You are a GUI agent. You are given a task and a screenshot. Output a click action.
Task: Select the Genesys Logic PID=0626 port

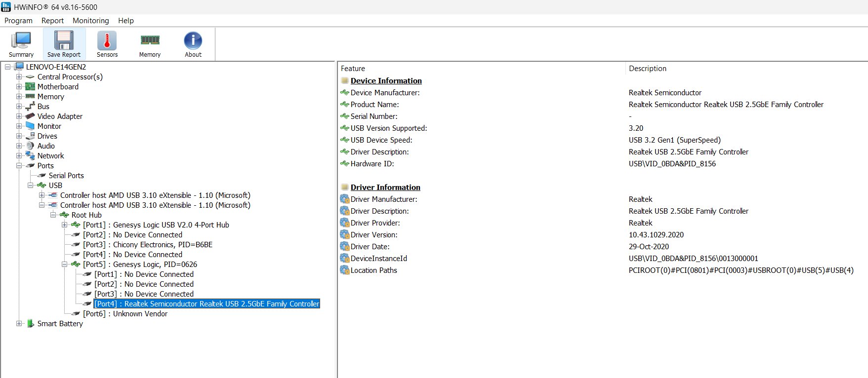[x=140, y=265]
